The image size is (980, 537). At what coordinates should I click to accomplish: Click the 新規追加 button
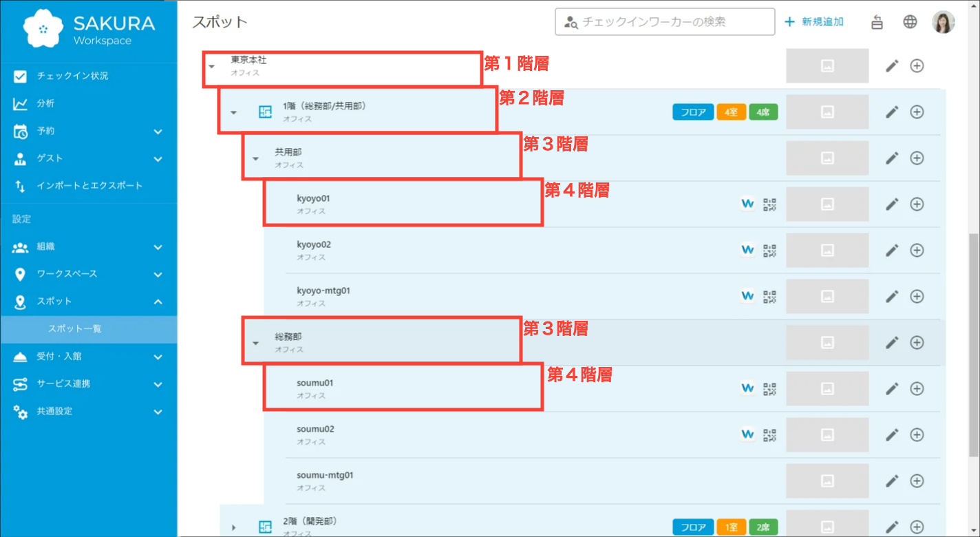click(x=814, y=22)
